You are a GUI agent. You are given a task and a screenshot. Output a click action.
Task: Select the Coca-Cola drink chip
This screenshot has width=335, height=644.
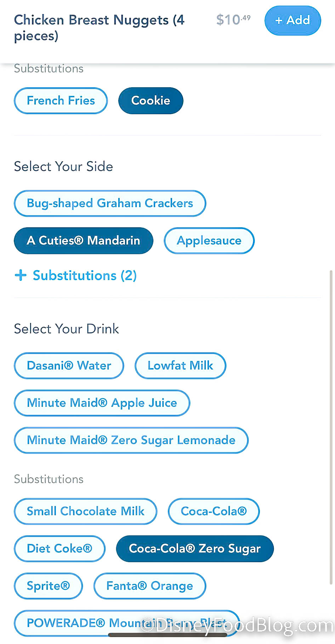(x=214, y=511)
